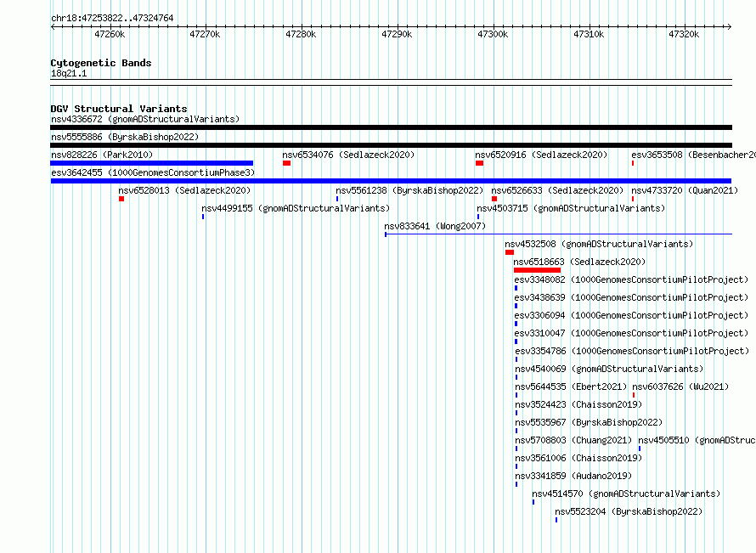Open esv3438639 1000GenomesConsortiumPilotProject label
Viewport: 756px width, 553px height.
(x=631, y=297)
